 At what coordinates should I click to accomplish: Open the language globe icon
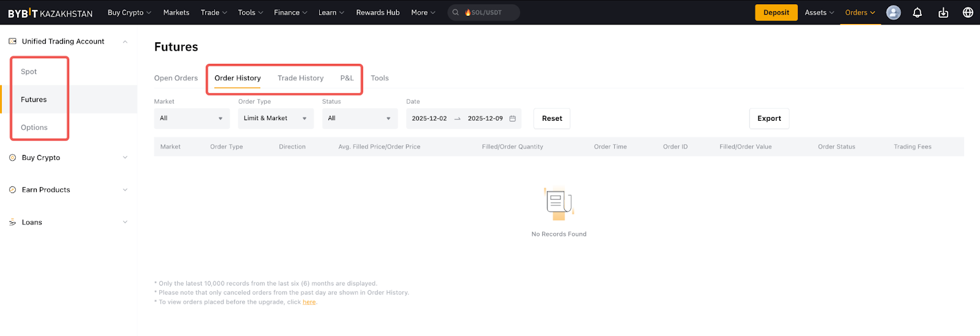point(968,12)
